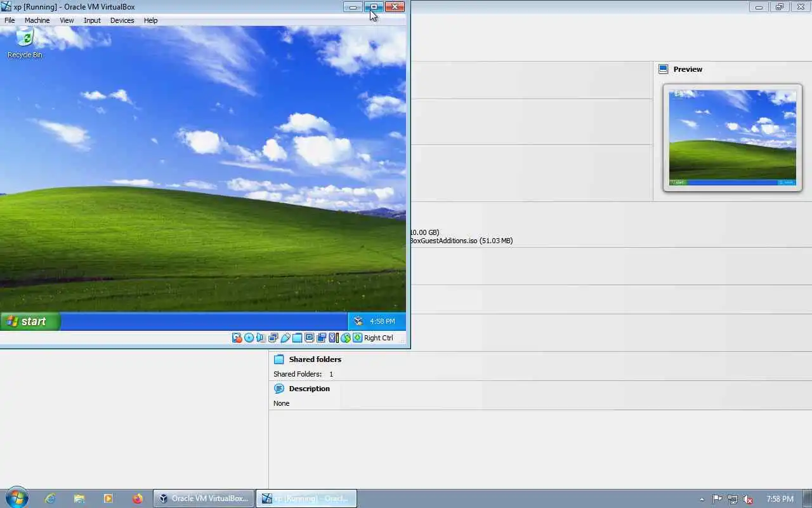Show hidden icons arrow in host system tray
This screenshot has width=812, height=508.
(x=702, y=499)
